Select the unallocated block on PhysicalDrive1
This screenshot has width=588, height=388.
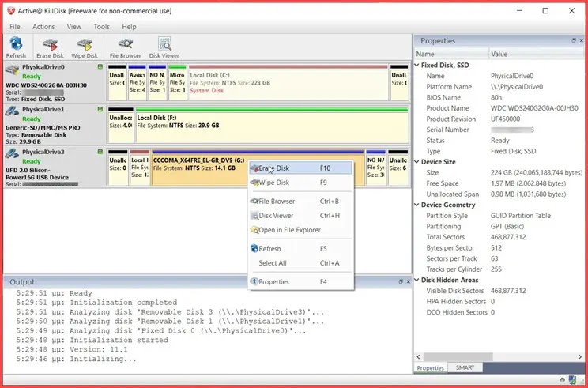pos(121,125)
